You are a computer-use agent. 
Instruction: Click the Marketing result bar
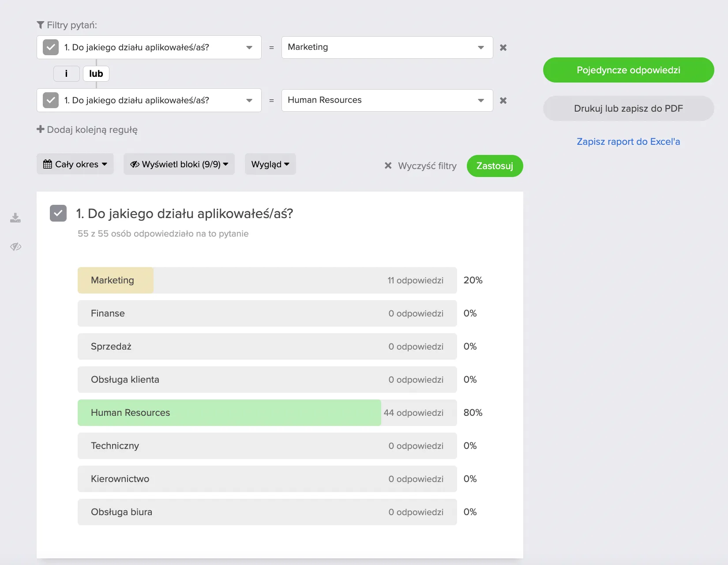(x=267, y=280)
